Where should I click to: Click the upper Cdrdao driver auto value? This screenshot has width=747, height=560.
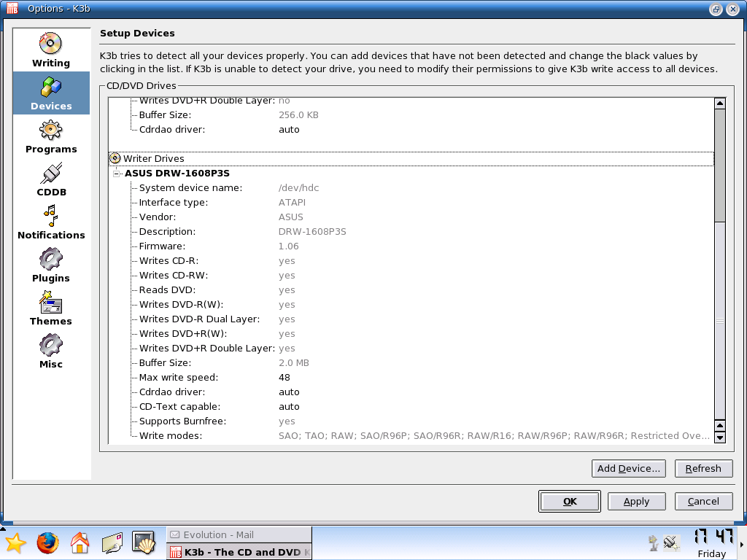click(289, 130)
